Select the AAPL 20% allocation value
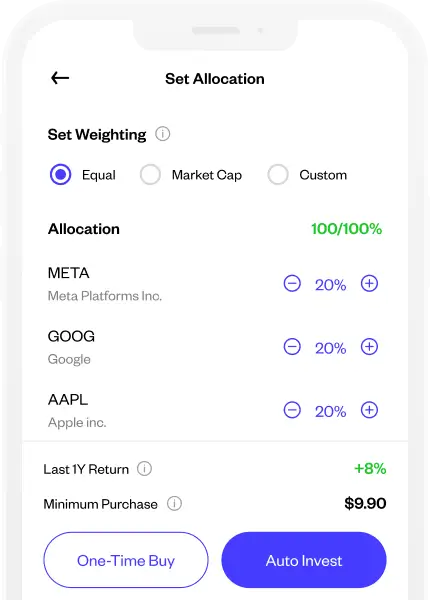The image size is (430, 600). tap(331, 412)
